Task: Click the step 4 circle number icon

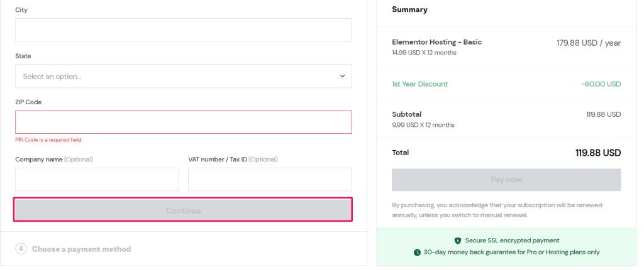Action: coord(21,249)
